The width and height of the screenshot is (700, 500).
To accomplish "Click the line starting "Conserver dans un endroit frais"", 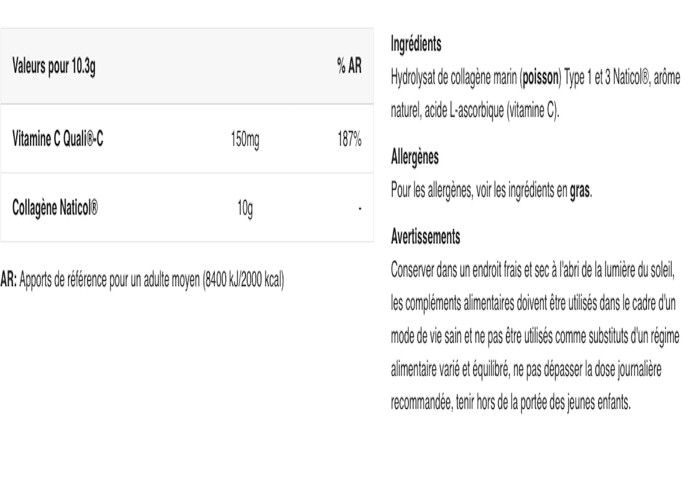I will pos(535,270).
